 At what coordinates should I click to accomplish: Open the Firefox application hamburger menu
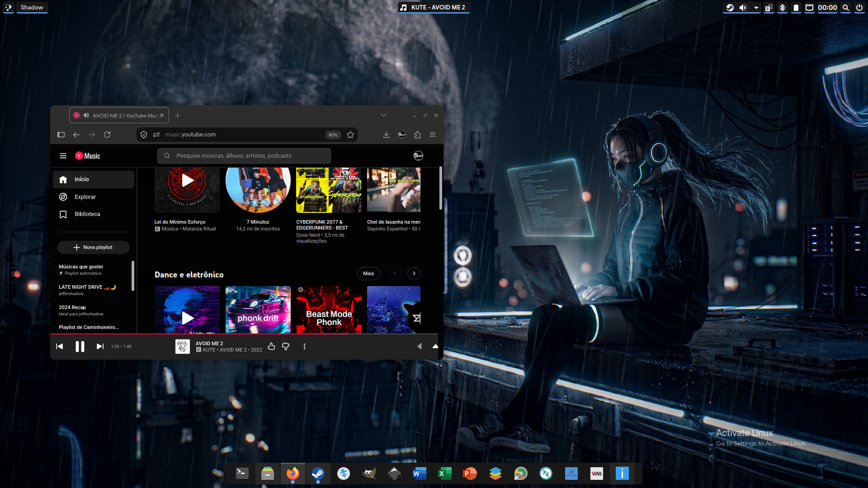point(433,135)
